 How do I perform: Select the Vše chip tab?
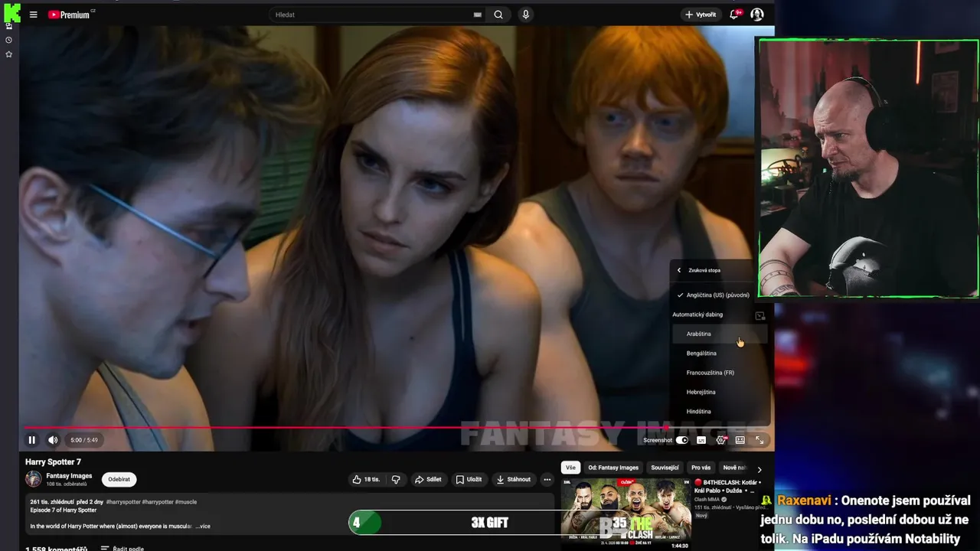click(570, 468)
